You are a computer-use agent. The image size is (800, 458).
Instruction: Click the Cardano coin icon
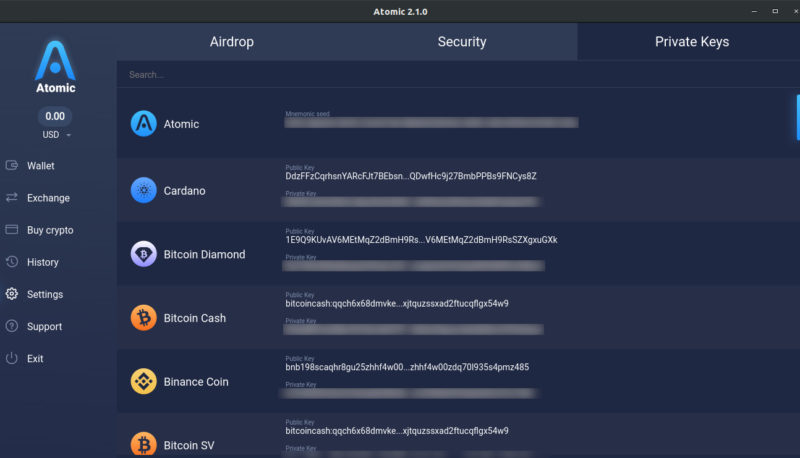click(x=144, y=190)
